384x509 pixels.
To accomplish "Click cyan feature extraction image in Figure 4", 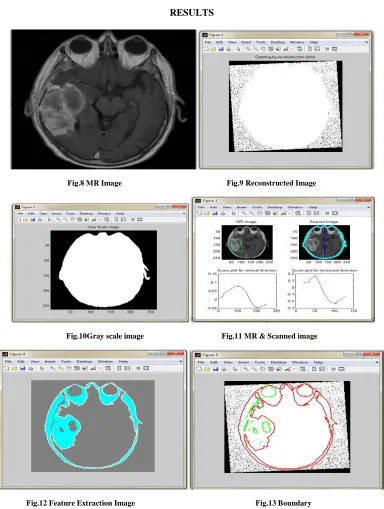I will point(93,426).
